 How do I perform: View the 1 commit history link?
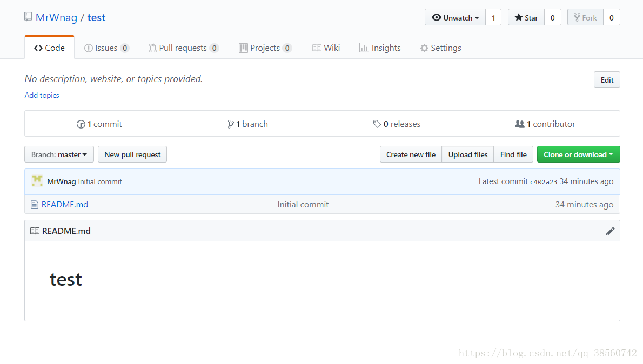(99, 124)
